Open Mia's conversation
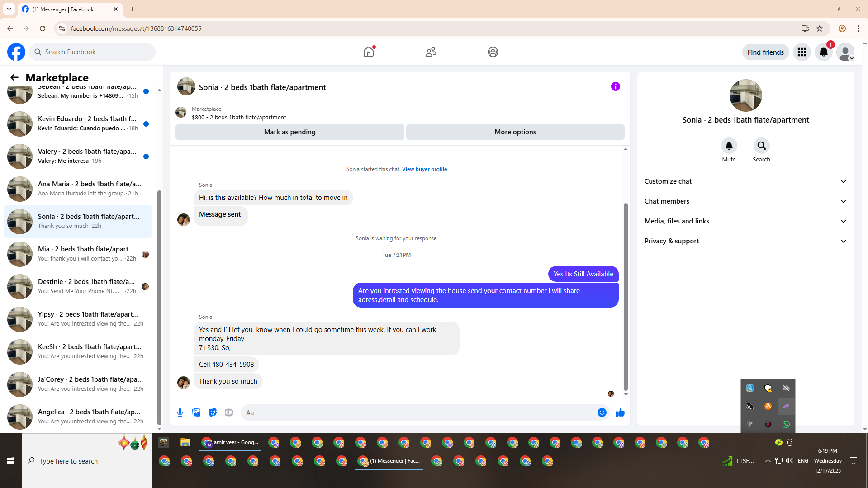The width and height of the screenshot is (868, 488). (x=78, y=254)
